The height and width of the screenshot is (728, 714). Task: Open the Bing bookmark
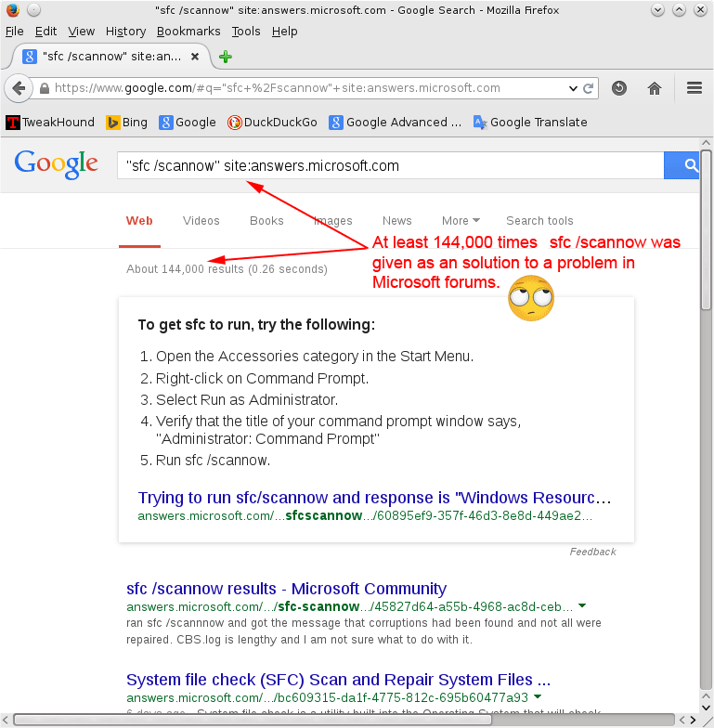coord(126,122)
